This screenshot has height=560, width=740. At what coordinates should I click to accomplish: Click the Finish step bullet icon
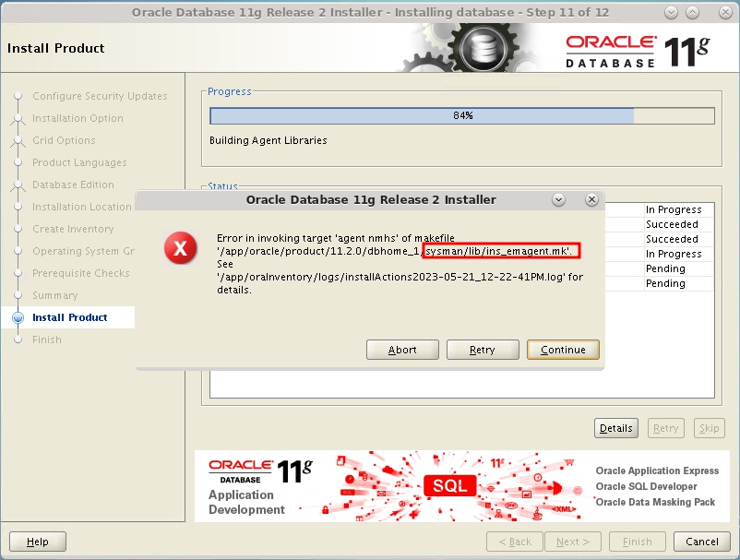click(18, 340)
